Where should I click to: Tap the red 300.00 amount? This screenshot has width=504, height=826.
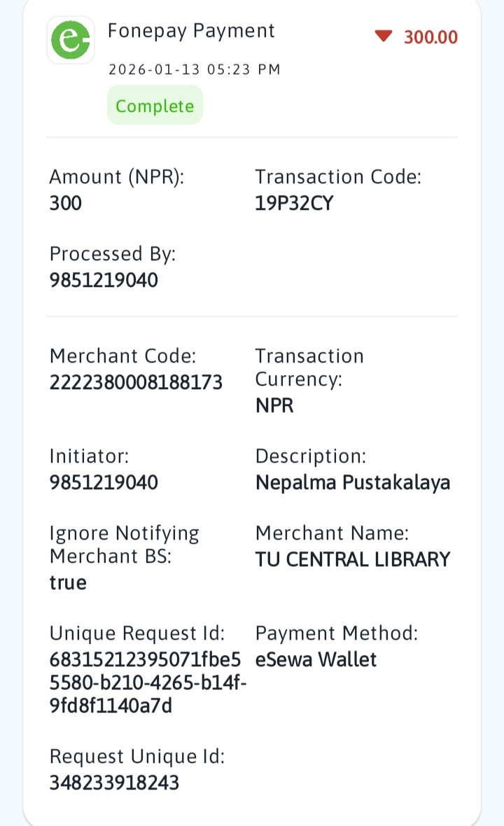(430, 37)
